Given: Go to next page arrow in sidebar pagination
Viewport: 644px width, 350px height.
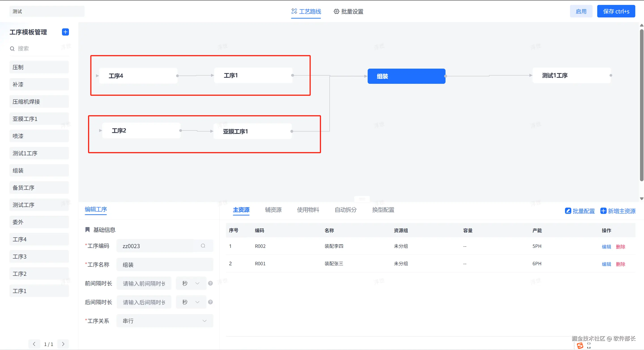Looking at the screenshot, I should tap(63, 344).
